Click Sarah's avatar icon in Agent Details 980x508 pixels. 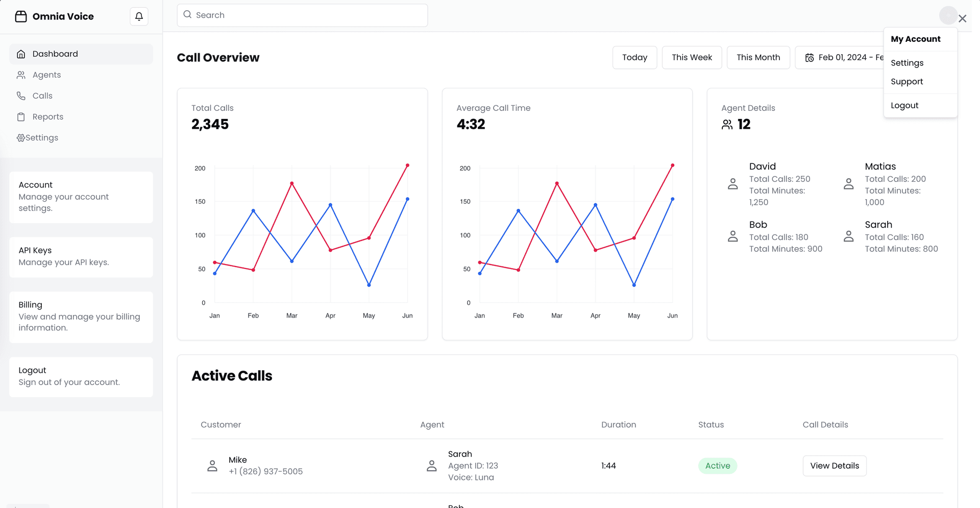(849, 236)
